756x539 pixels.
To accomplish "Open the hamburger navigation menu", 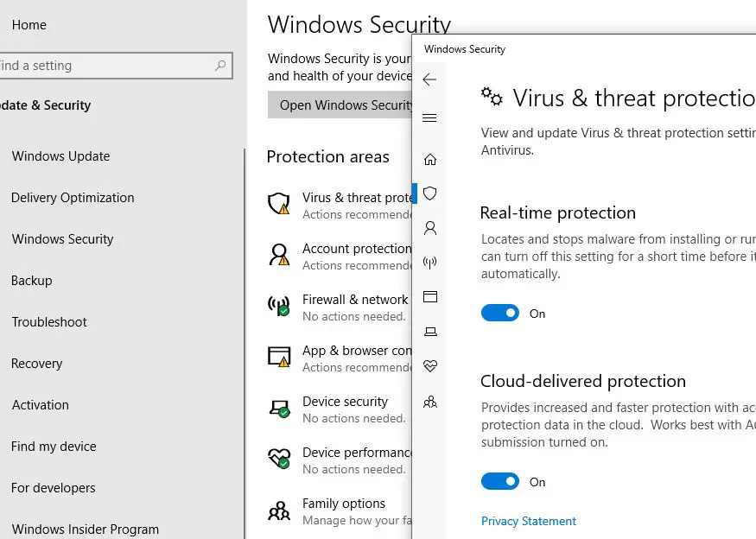I will 429,118.
